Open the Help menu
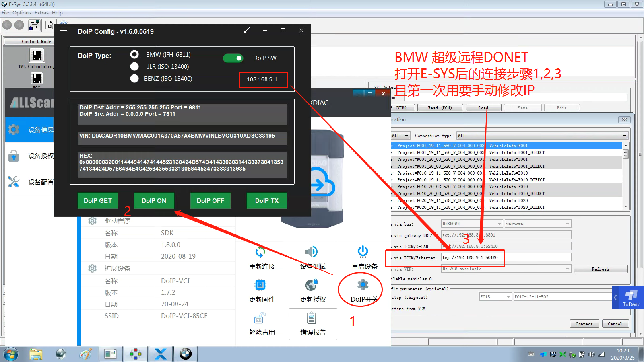 point(57,13)
